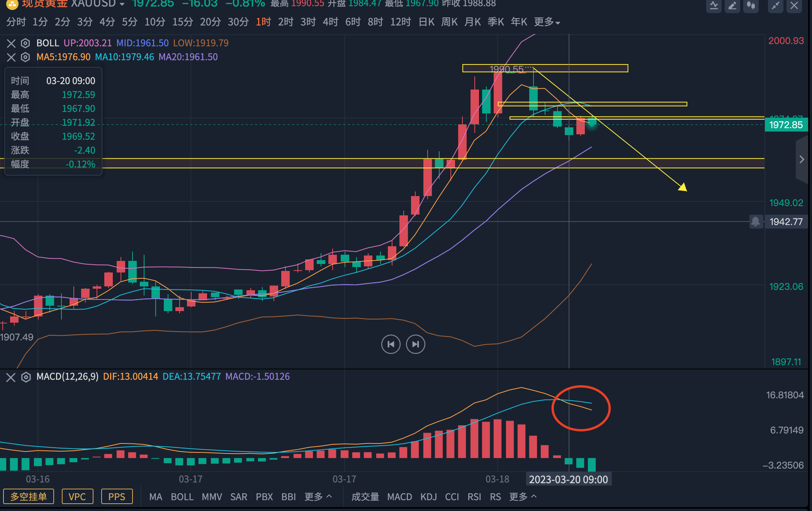
Task: Click the candlestick chart style icon
Action: coord(751,5)
